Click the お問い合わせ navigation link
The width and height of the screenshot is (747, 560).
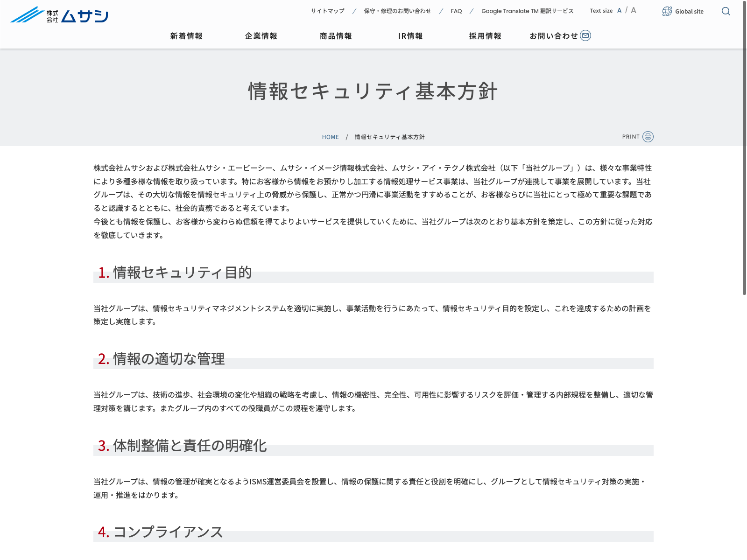pyautogui.click(x=553, y=36)
